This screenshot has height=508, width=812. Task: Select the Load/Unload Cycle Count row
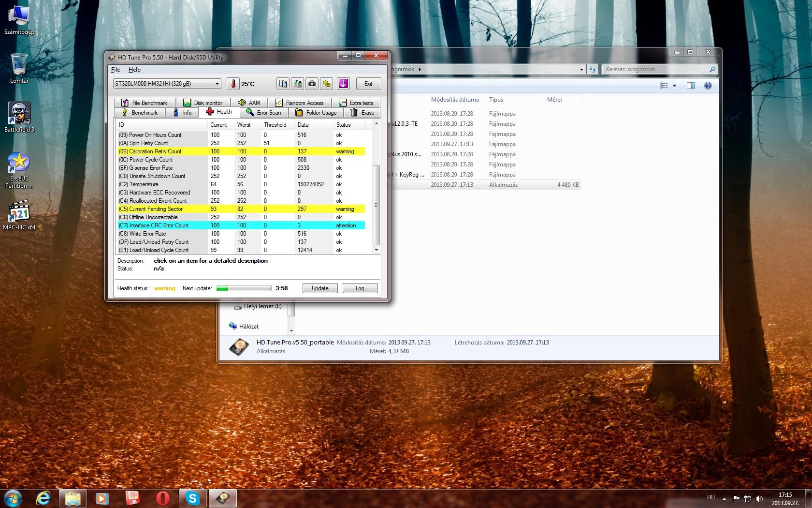coord(241,250)
